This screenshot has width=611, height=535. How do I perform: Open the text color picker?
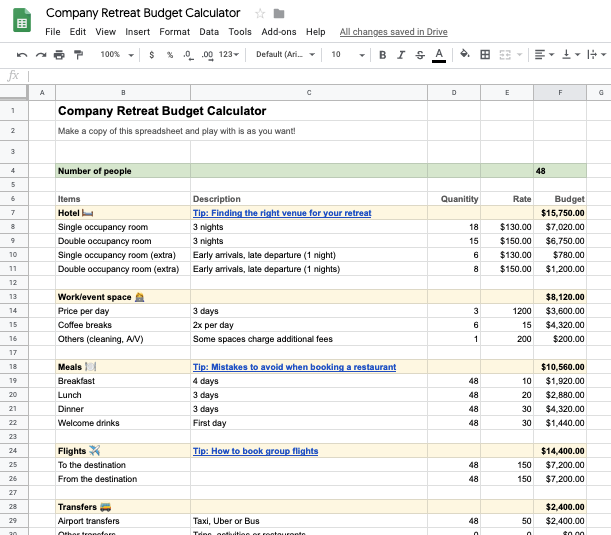click(x=439, y=55)
